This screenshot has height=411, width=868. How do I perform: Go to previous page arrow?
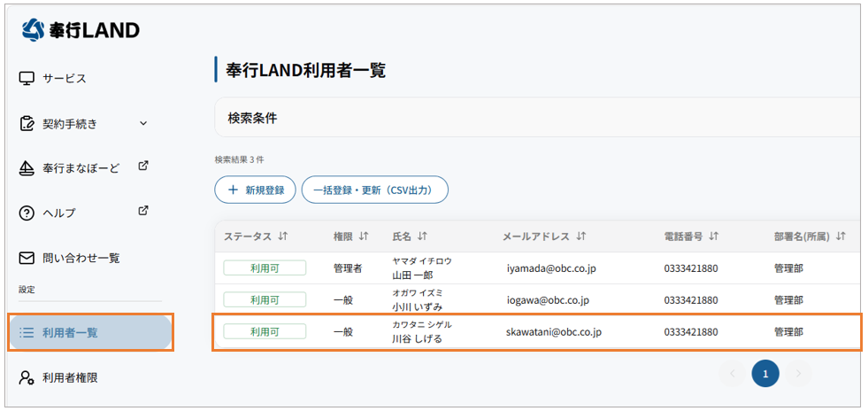click(x=733, y=374)
